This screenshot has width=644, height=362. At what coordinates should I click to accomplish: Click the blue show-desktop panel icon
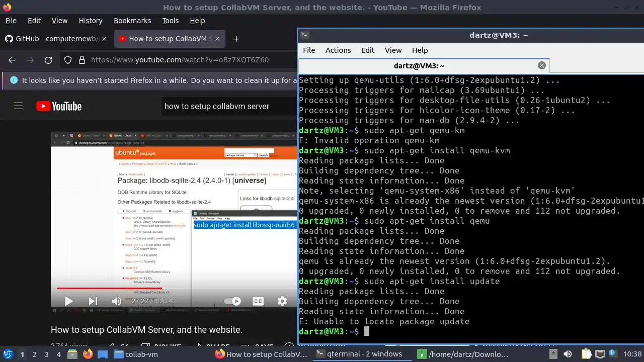[103, 354]
